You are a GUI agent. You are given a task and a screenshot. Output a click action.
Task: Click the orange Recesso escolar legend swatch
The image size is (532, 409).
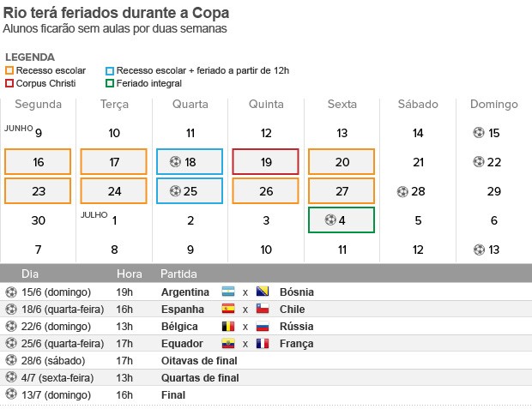[9, 70]
